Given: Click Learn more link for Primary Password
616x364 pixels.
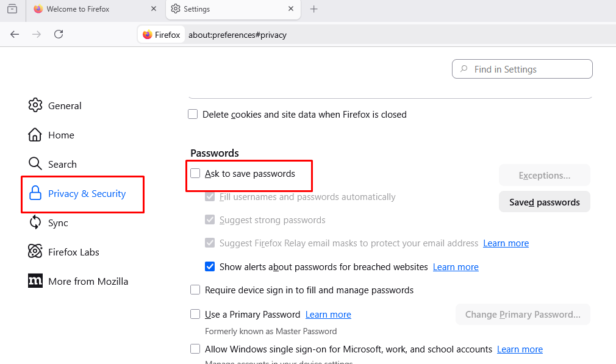Looking at the screenshot, I should coord(328,315).
